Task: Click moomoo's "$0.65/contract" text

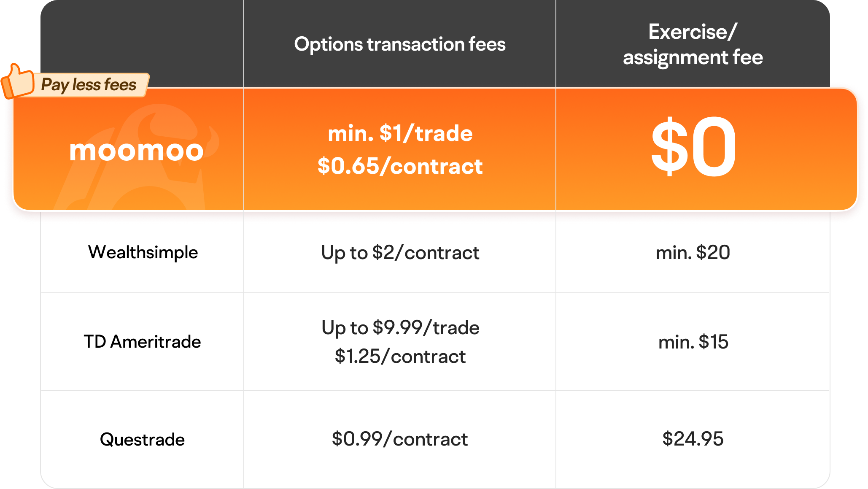Action: [400, 166]
